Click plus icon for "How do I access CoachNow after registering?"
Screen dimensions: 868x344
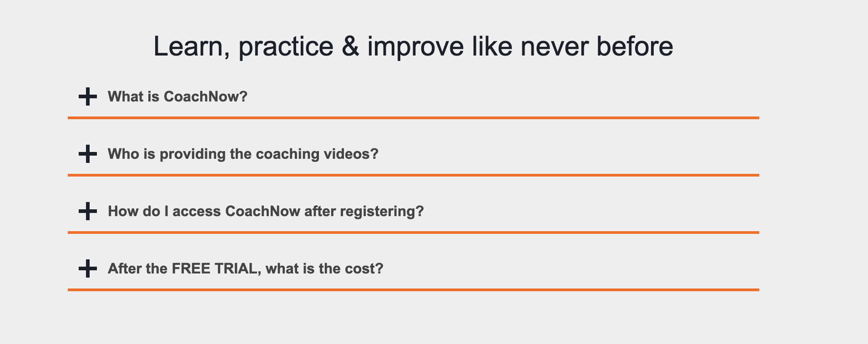(88, 211)
